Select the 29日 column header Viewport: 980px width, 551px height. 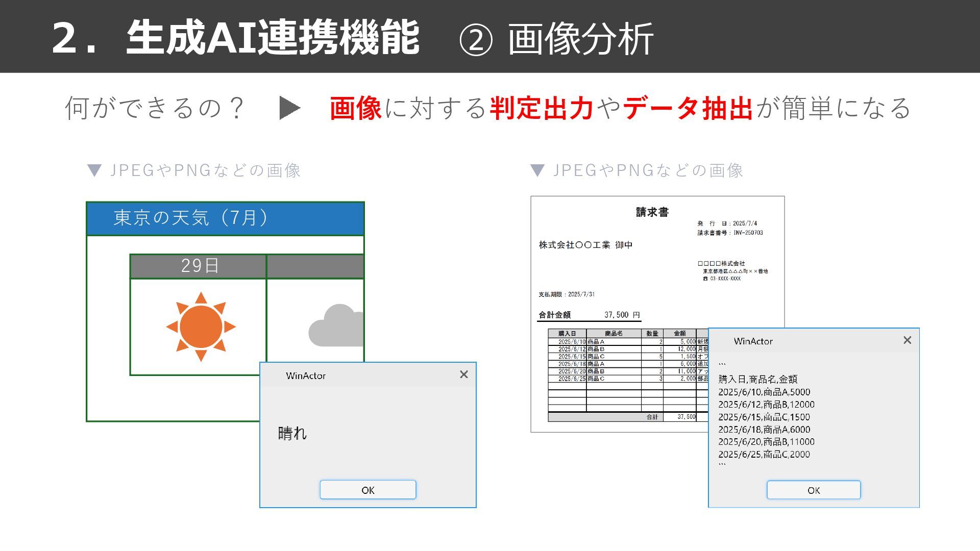(198, 266)
